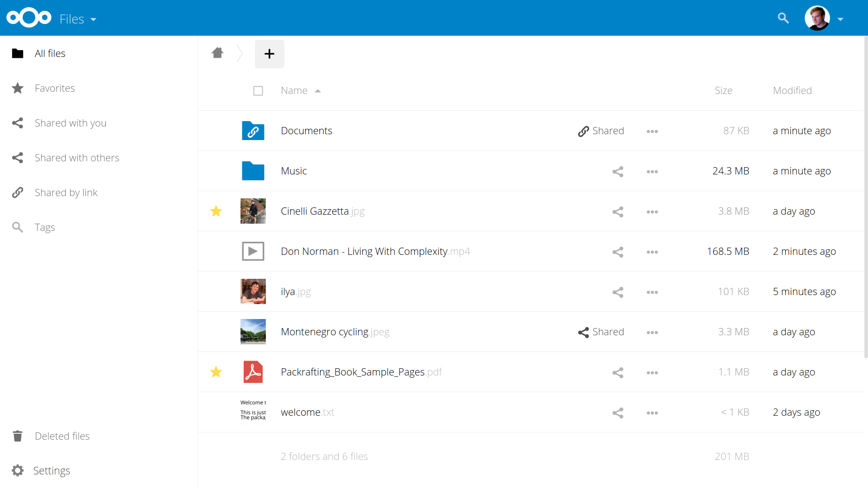Click the share icon for welcome.txt
Image resolution: width=868 pixels, height=488 pixels.
[617, 412]
